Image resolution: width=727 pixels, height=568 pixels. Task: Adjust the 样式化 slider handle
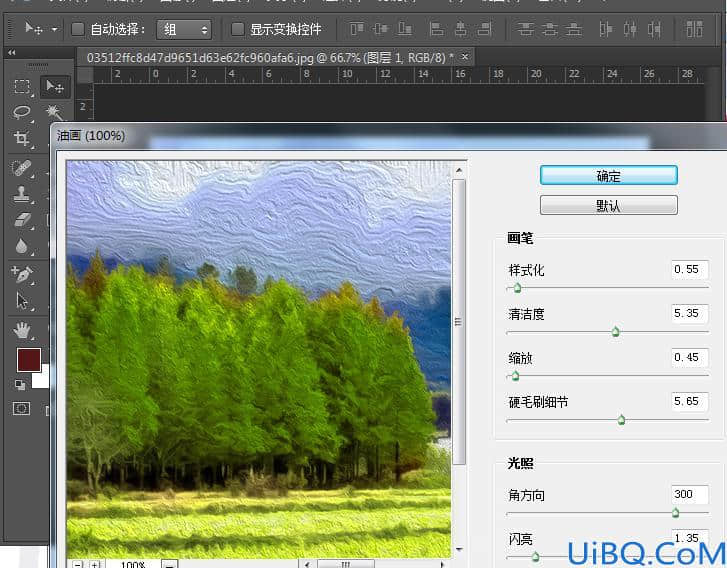pos(517,288)
